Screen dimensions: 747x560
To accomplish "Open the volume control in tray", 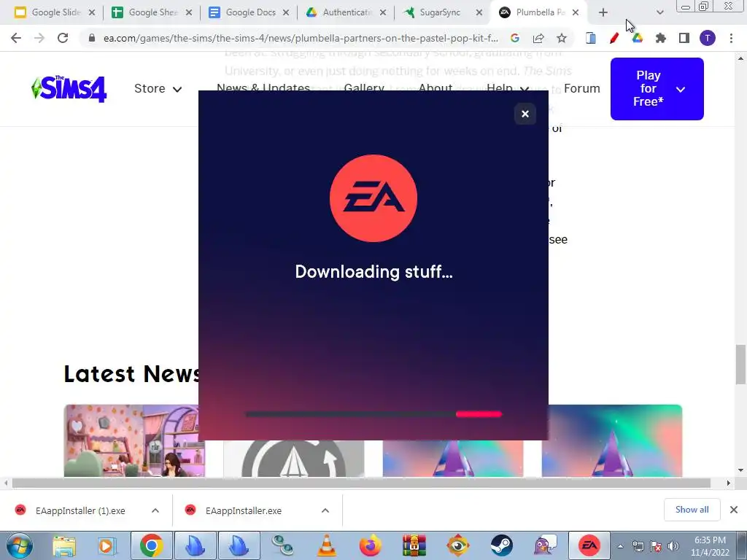I will tap(673, 546).
